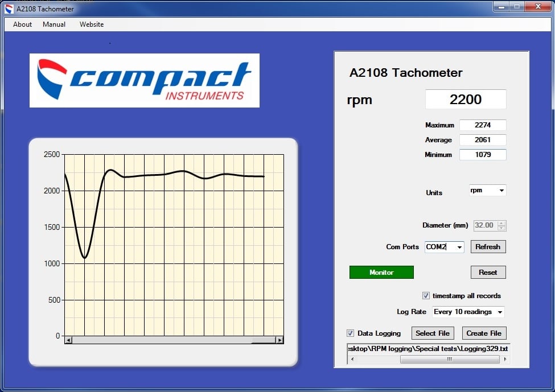
Task: Close the A2108 Tachometer window
Action: (538, 6)
